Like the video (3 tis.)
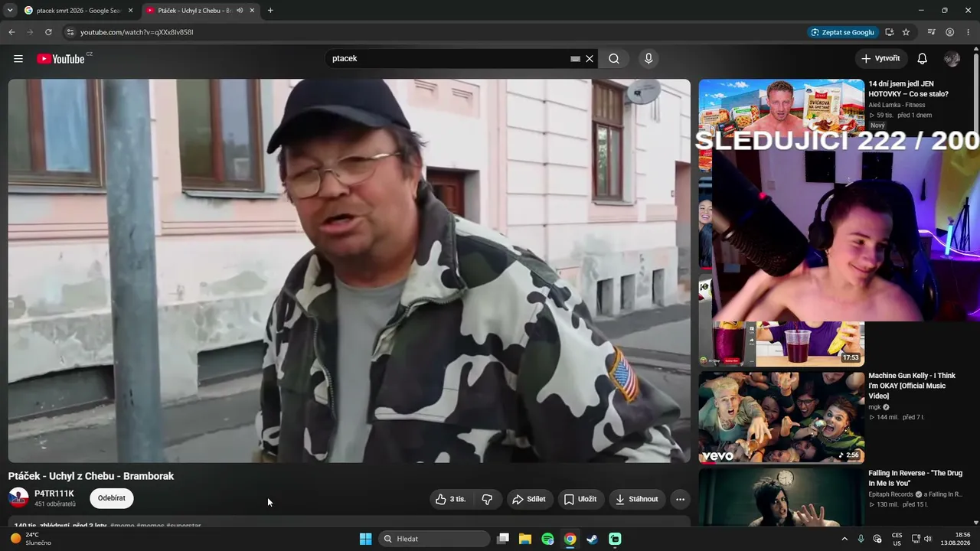 [451, 499]
